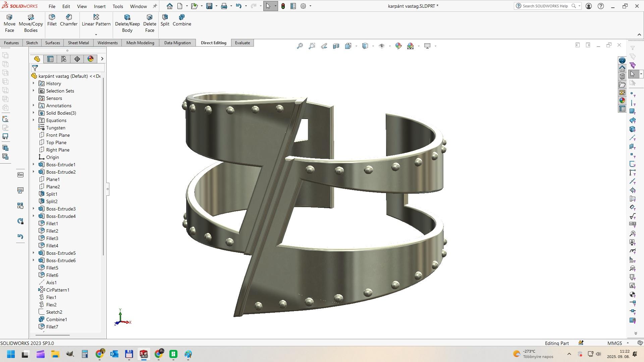Switch to the Sheet Metal tab

78,43
